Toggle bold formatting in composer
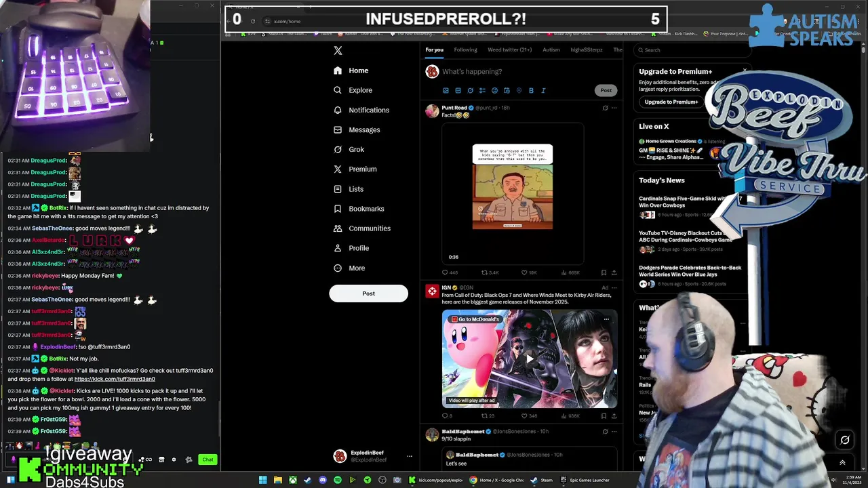868x488 pixels. (x=531, y=90)
